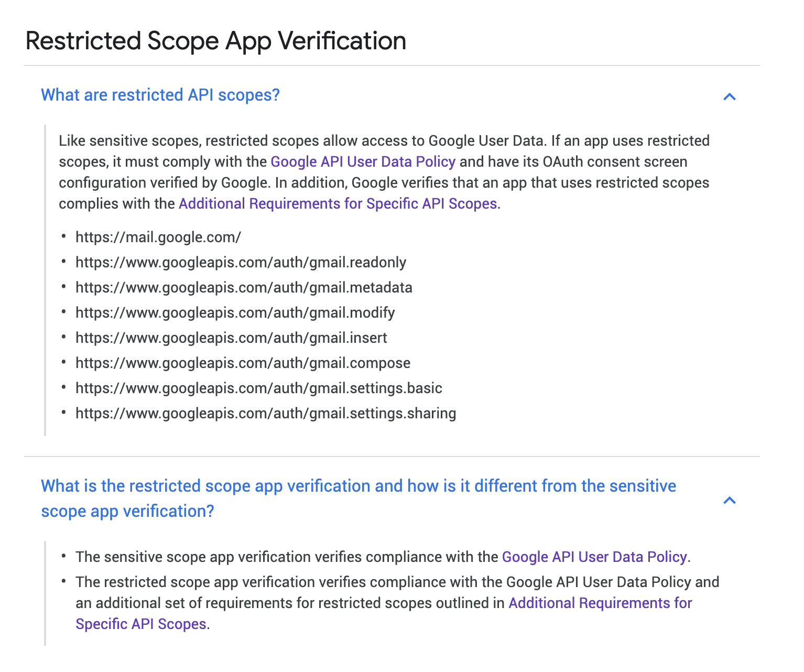Open Additional Requirements link in restricted scope bullet

point(600,603)
